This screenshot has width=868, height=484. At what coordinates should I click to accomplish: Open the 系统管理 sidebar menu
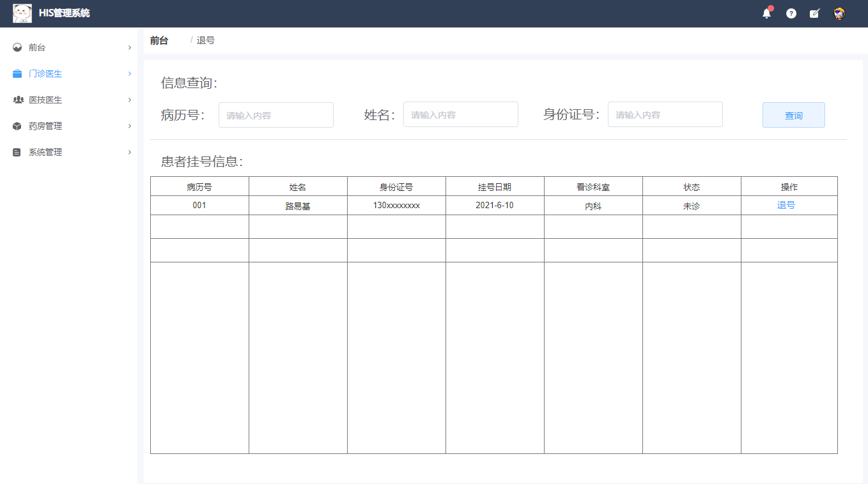pyautogui.click(x=68, y=152)
